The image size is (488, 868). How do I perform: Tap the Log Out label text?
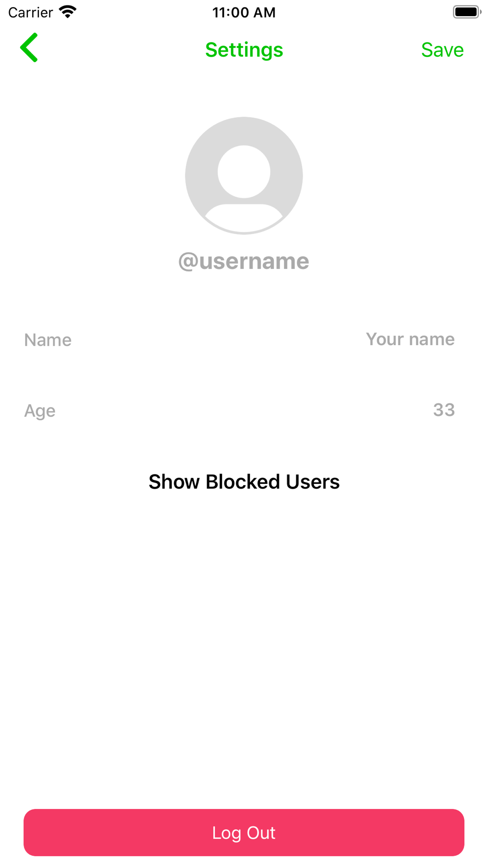[x=244, y=833]
